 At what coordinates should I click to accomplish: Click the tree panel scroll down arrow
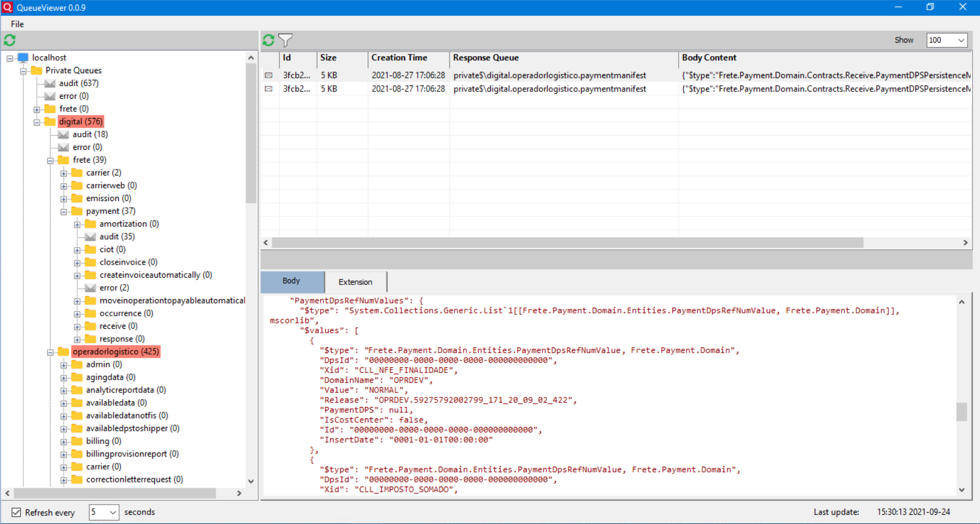tap(251, 481)
